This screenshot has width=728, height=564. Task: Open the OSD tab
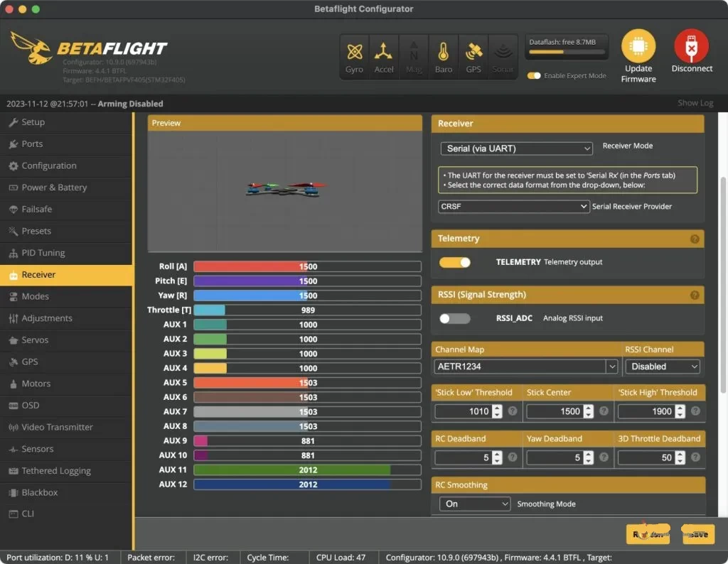click(66, 406)
